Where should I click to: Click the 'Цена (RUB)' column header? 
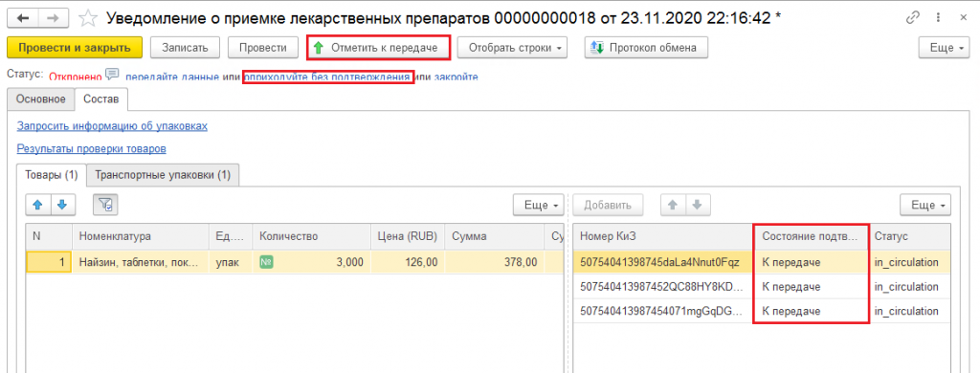point(408,236)
